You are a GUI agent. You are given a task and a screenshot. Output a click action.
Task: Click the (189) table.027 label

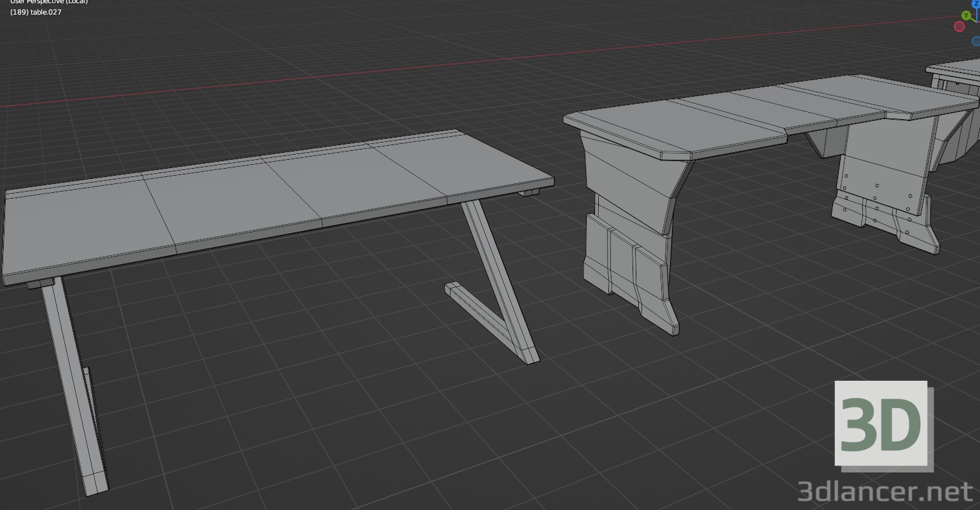click(36, 12)
